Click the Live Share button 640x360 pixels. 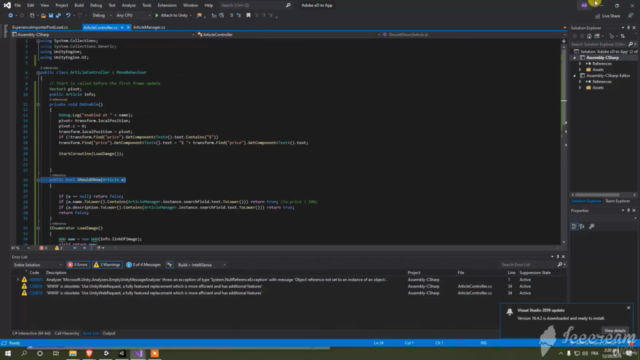point(607,16)
